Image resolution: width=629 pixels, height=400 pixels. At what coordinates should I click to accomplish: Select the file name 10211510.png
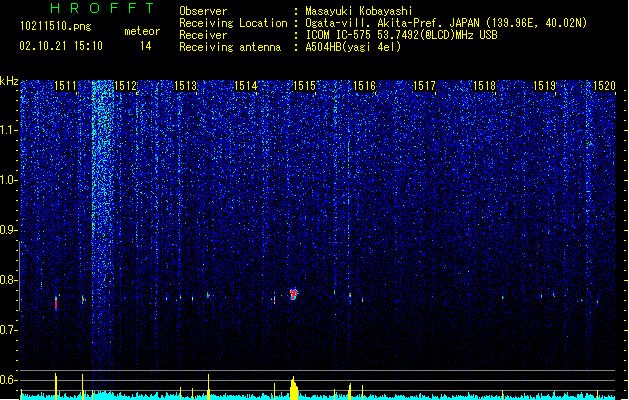(x=56, y=26)
